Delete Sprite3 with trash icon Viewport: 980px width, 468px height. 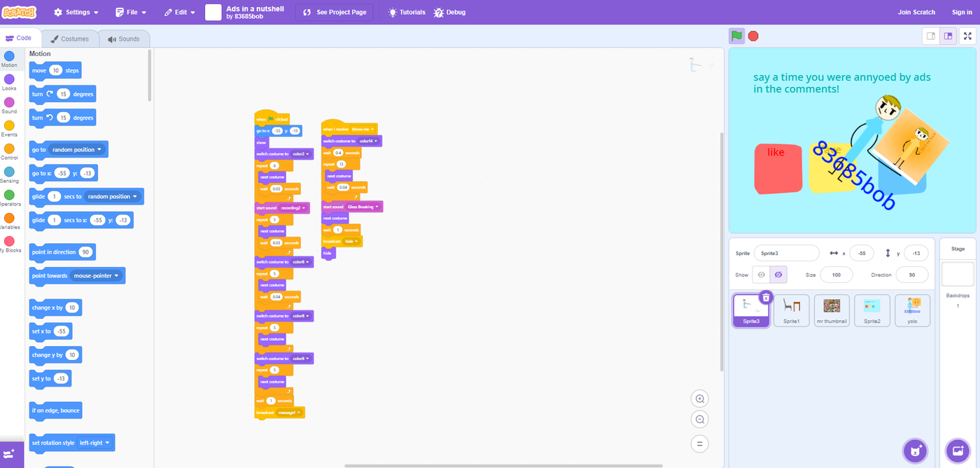tap(766, 297)
